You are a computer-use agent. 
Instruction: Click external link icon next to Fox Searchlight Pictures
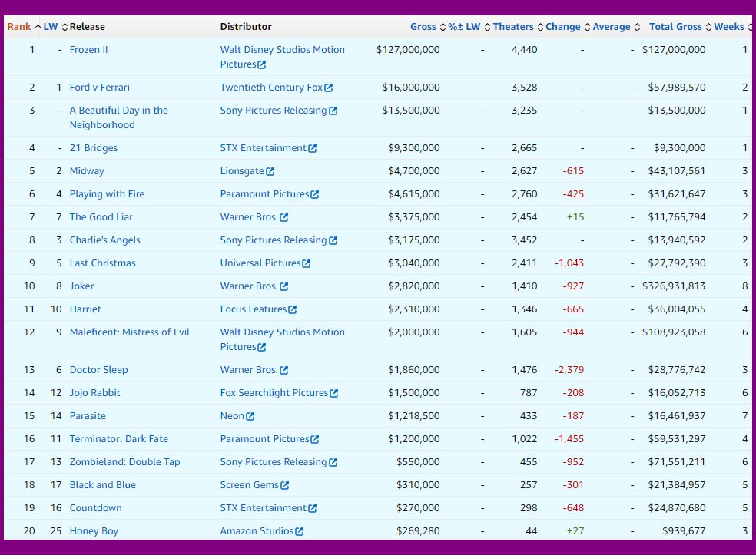coord(333,393)
